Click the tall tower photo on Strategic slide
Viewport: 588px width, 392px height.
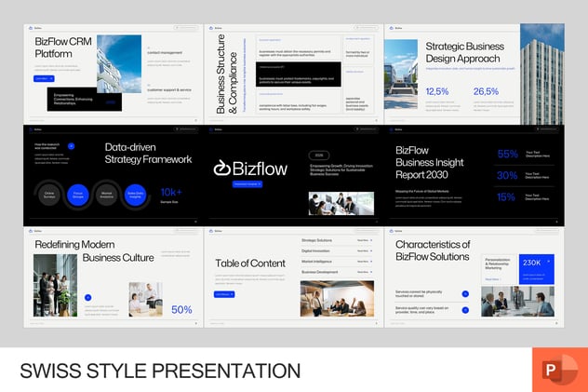click(542, 74)
